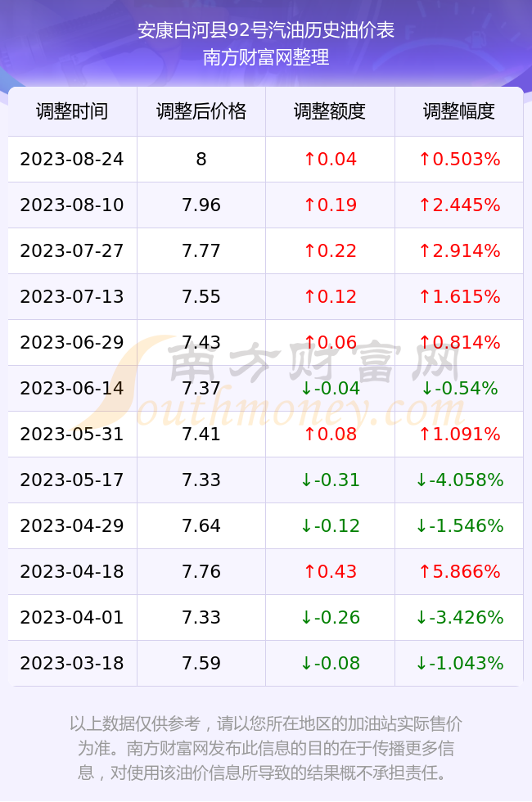Select the 2023-08-24 date cell

pos(72,159)
